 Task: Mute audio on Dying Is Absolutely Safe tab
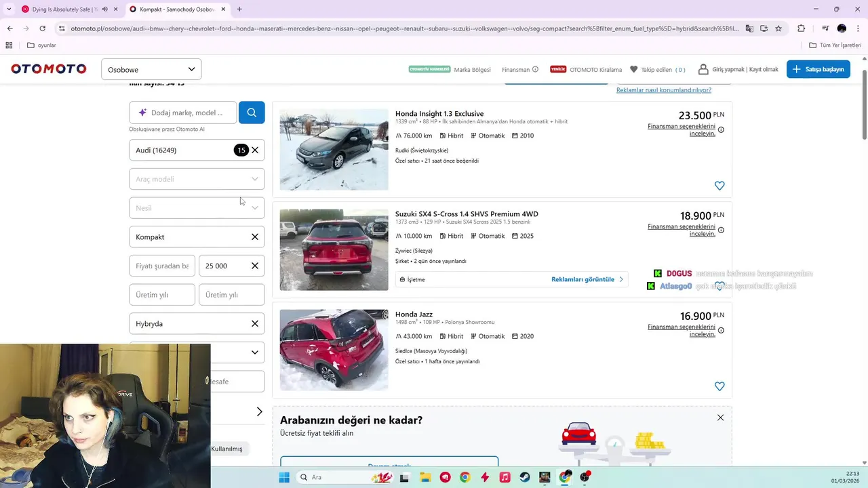point(104,9)
